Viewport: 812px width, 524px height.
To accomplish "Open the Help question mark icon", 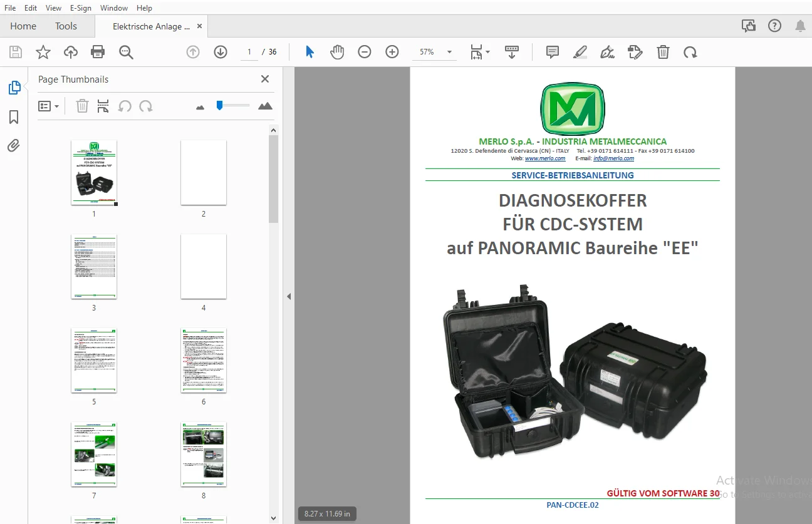I will (x=775, y=26).
